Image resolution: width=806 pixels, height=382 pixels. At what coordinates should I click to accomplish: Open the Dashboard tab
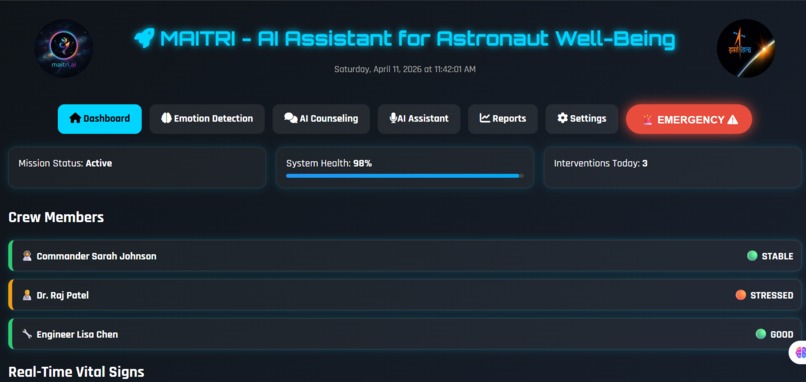coord(100,119)
